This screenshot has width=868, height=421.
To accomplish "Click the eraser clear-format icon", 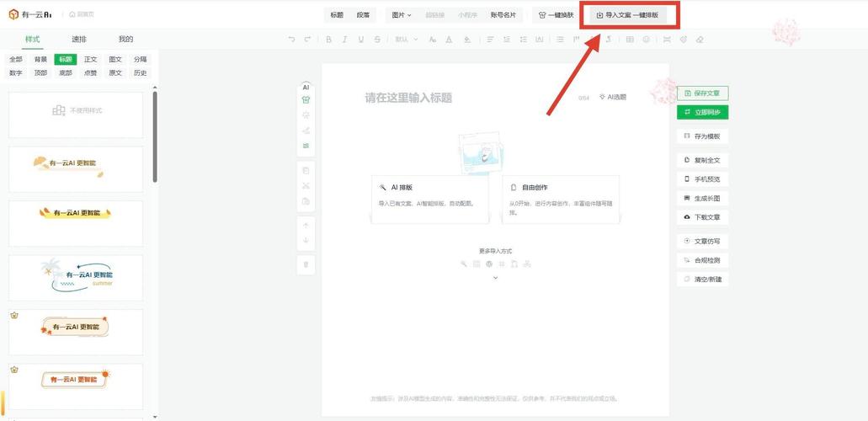I will pos(700,40).
